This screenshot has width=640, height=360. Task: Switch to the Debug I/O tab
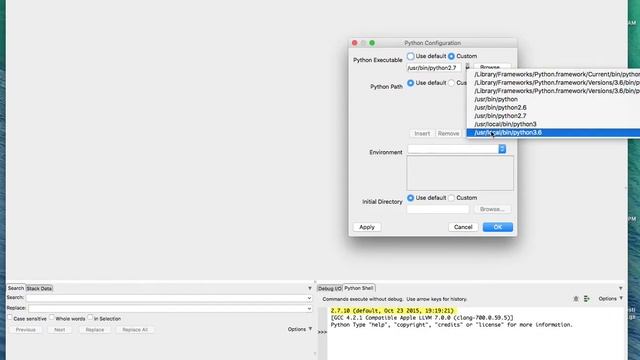coord(330,288)
